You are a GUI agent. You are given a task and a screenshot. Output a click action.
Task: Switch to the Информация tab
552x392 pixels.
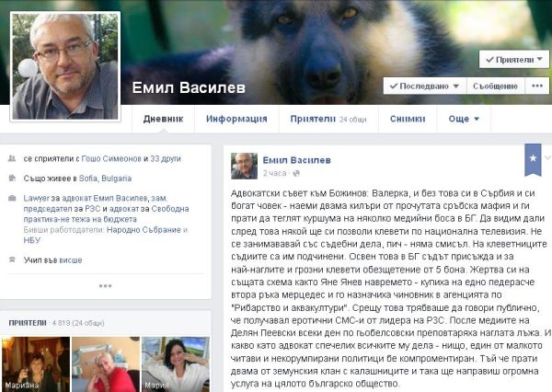[x=236, y=119]
